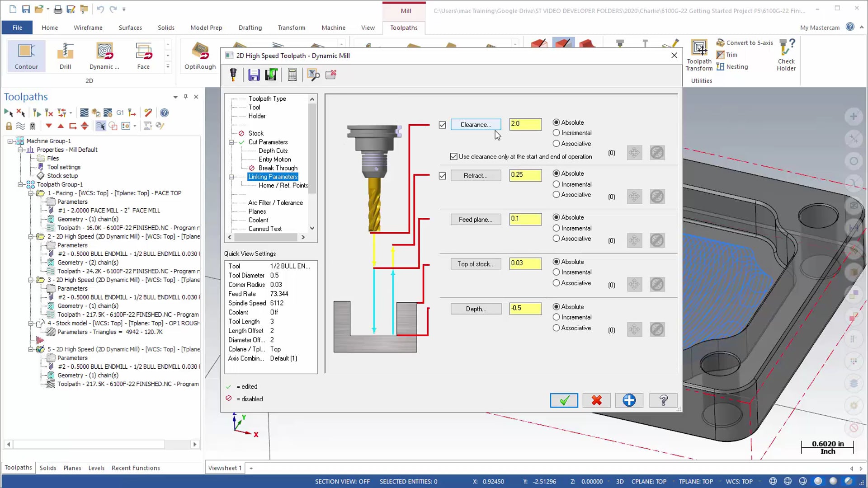The height and width of the screenshot is (488, 868).
Task: Select the Drill toolpath icon
Action: pos(65,56)
